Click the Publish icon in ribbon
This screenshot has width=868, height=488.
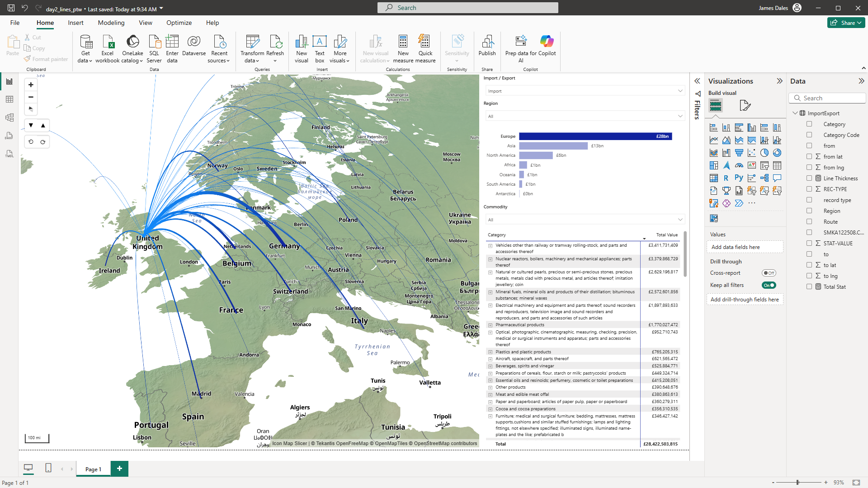tap(487, 42)
